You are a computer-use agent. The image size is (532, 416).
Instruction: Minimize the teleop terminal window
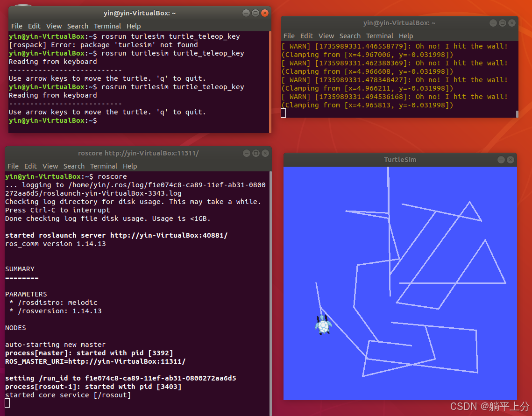[246, 13]
